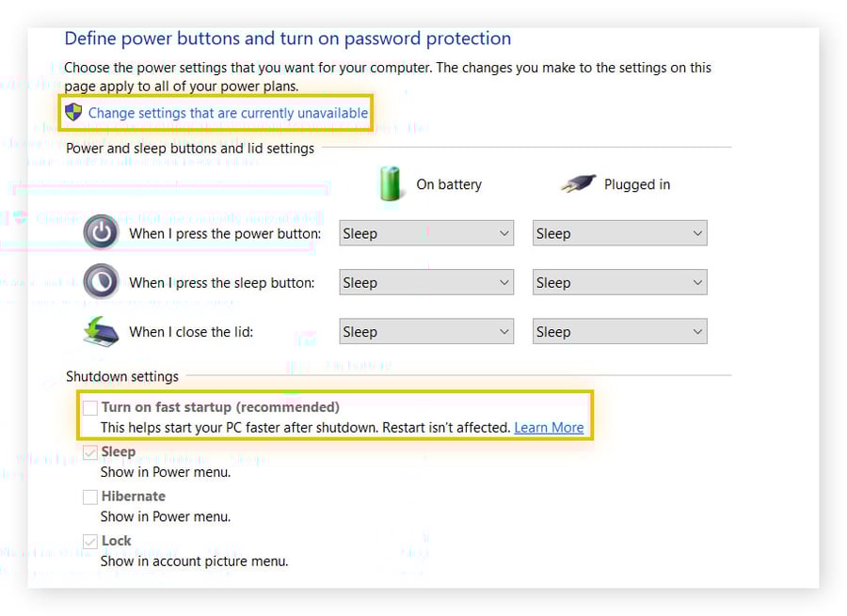
Task: Expand sleep button plugged in dropdown
Action: click(619, 282)
